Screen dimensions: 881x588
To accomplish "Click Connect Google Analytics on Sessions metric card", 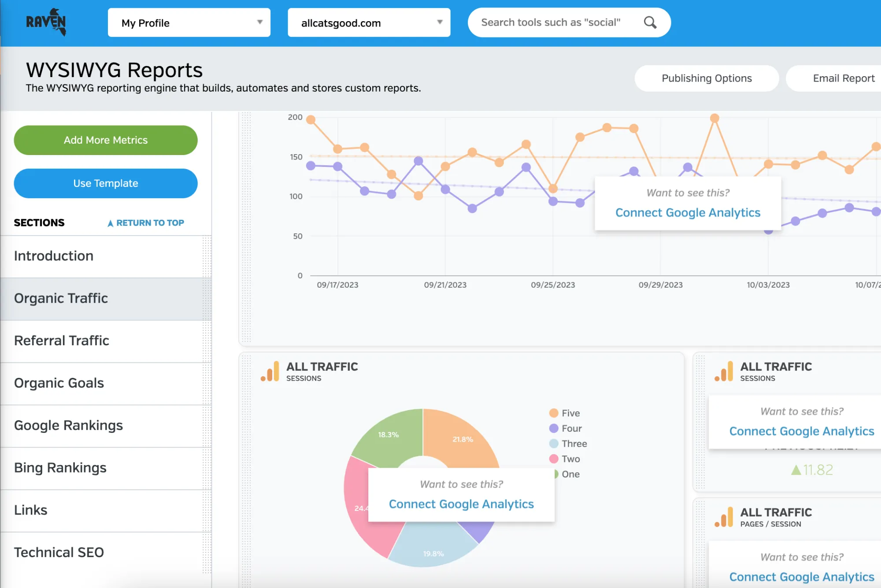I will [802, 431].
